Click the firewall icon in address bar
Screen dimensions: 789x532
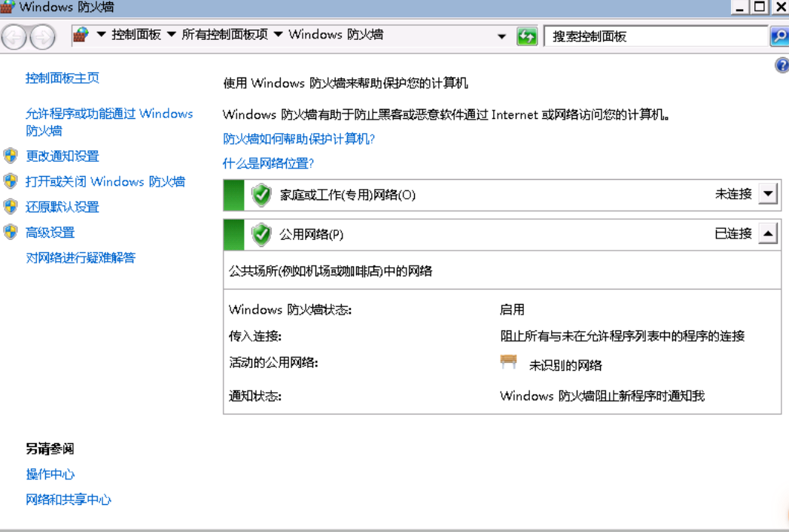click(81, 35)
